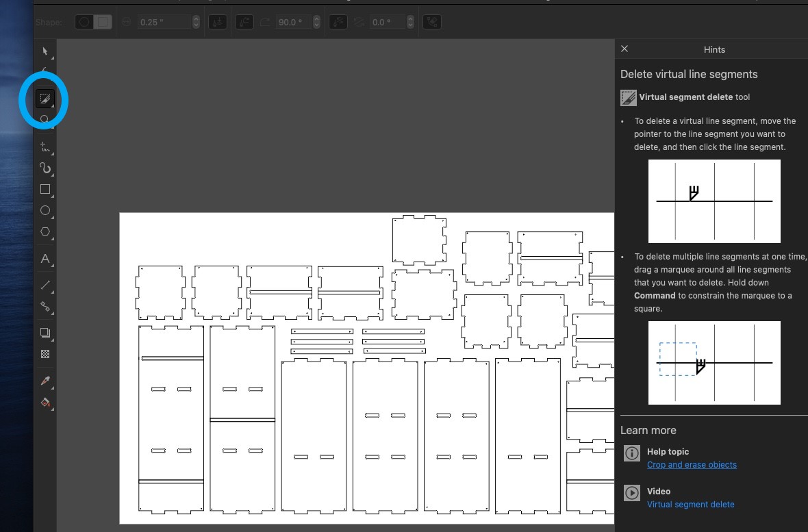Click the Hints panel title

pos(714,49)
